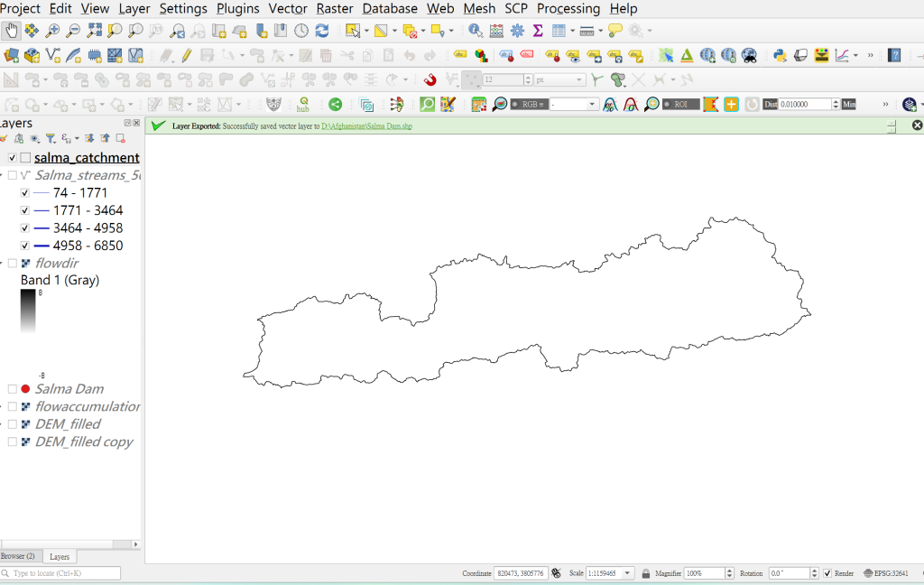Click the salma_catchment symbol swatch

click(25, 157)
